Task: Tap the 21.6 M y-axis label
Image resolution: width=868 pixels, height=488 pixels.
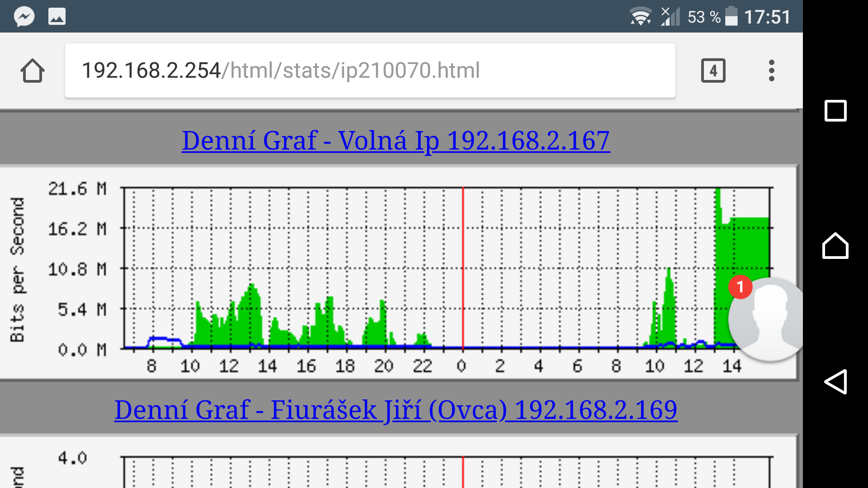Action: 77,189
